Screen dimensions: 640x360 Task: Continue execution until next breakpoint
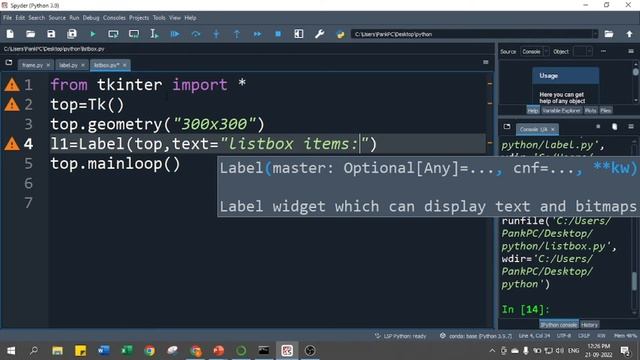coord(258,34)
